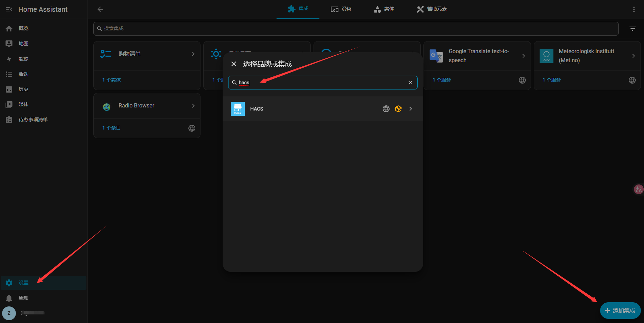644x323 pixels.
Task: Select the HACS integration result
Action: point(323,109)
